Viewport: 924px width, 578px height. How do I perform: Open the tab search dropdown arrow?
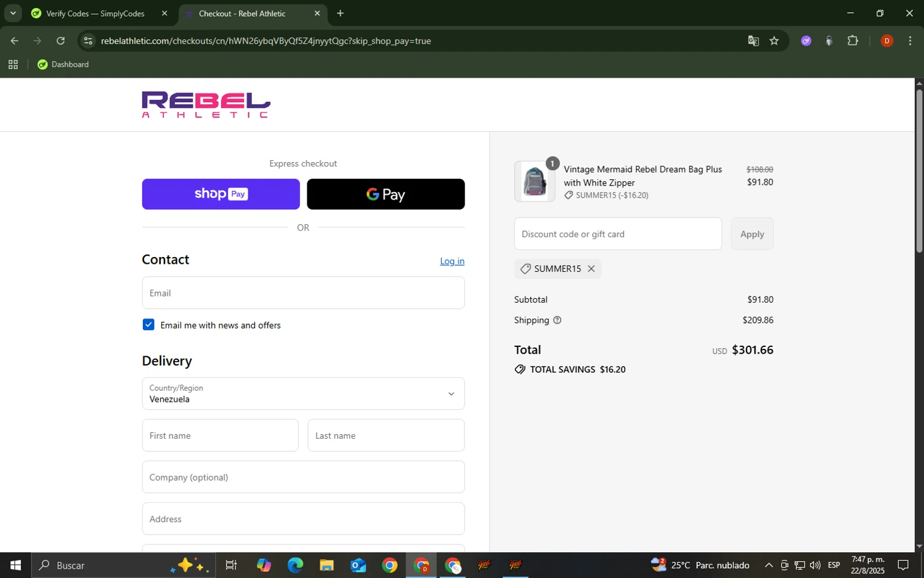point(13,14)
